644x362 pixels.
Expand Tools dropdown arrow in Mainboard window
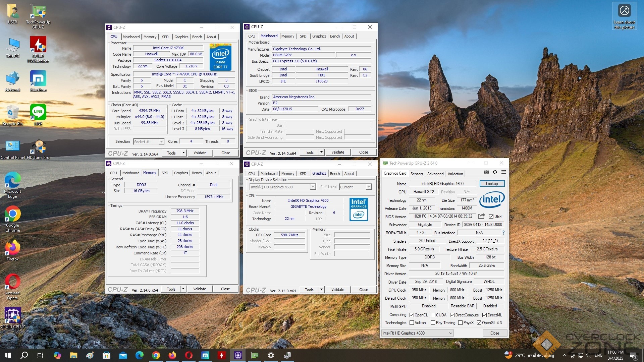click(321, 152)
